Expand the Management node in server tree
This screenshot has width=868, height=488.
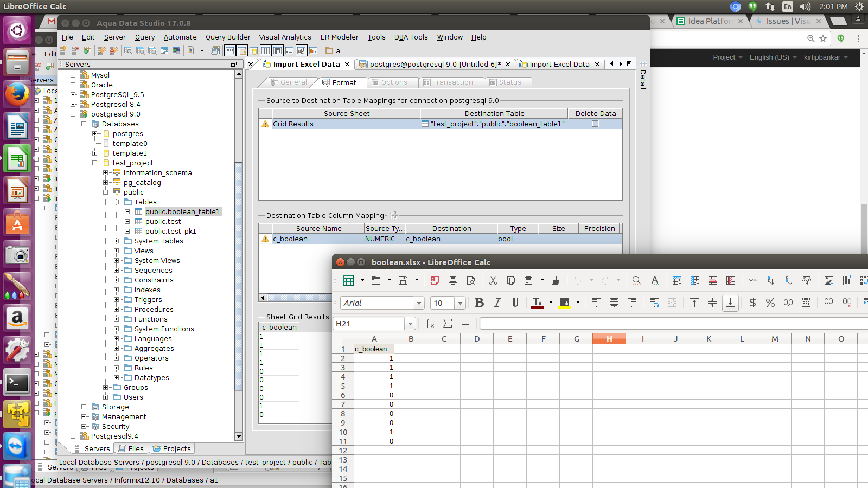(84, 416)
